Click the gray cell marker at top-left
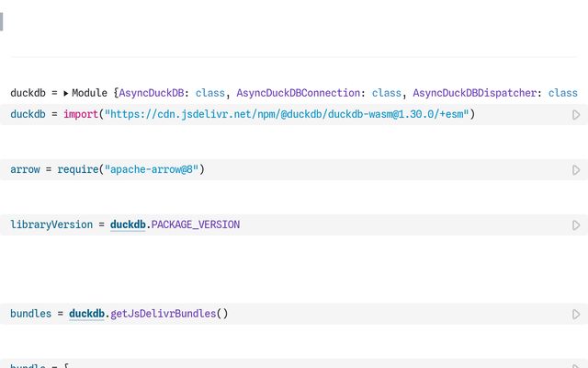The height and width of the screenshot is (368, 588). tap(2, 21)
